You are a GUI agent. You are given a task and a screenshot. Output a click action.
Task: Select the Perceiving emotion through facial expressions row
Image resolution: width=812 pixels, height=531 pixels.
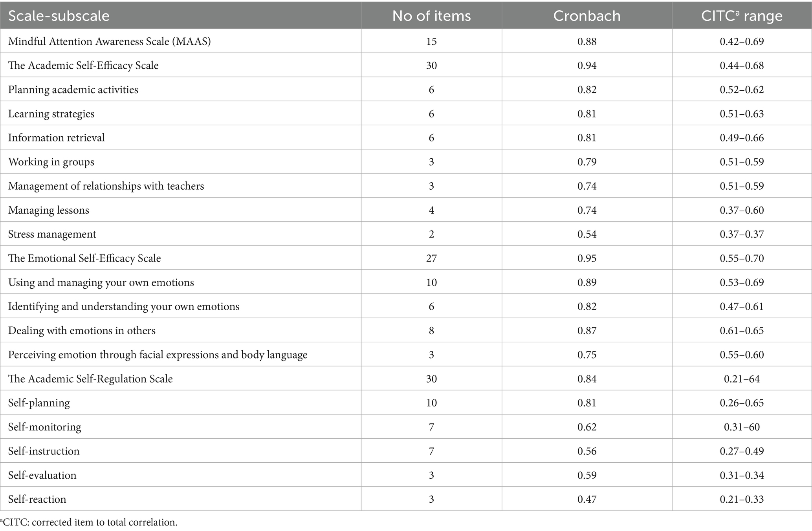pyautogui.click(x=158, y=355)
